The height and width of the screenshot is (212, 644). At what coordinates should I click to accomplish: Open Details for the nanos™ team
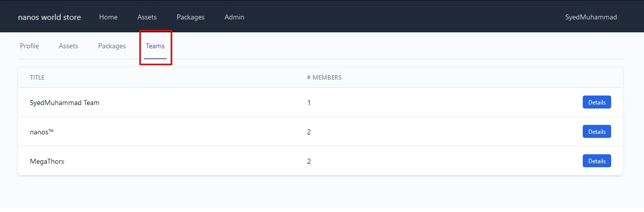coord(597,131)
